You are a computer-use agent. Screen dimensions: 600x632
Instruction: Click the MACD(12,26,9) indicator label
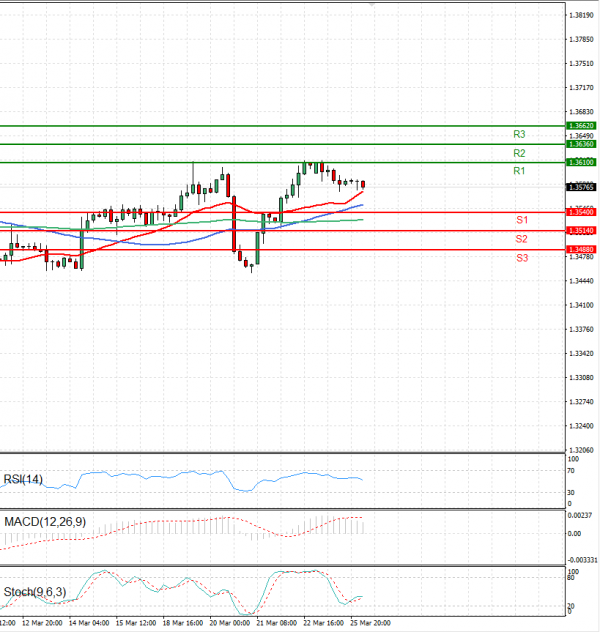tap(45, 522)
